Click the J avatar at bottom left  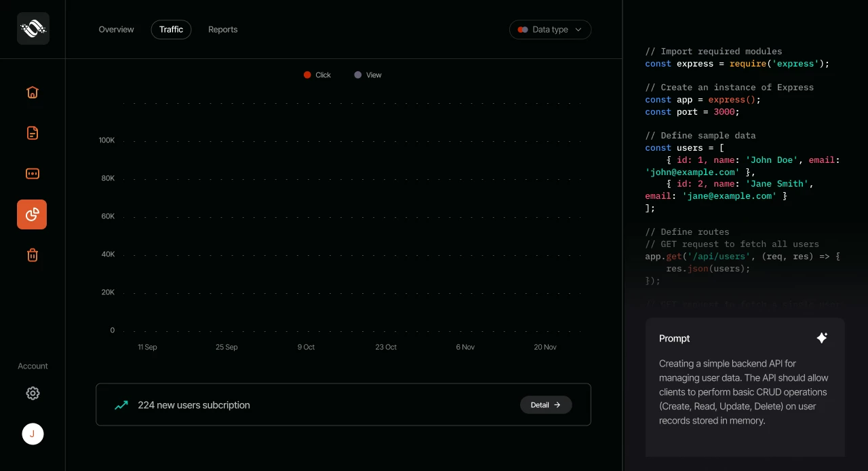click(33, 434)
